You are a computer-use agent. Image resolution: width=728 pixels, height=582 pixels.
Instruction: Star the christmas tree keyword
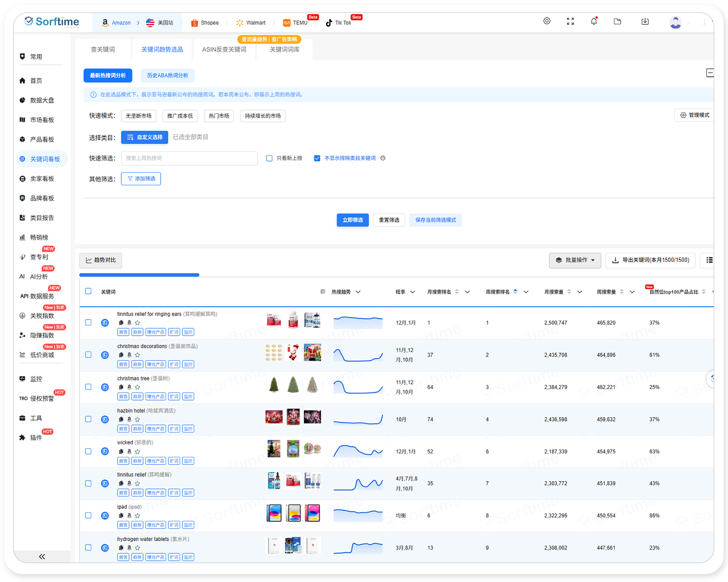click(x=137, y=387)
